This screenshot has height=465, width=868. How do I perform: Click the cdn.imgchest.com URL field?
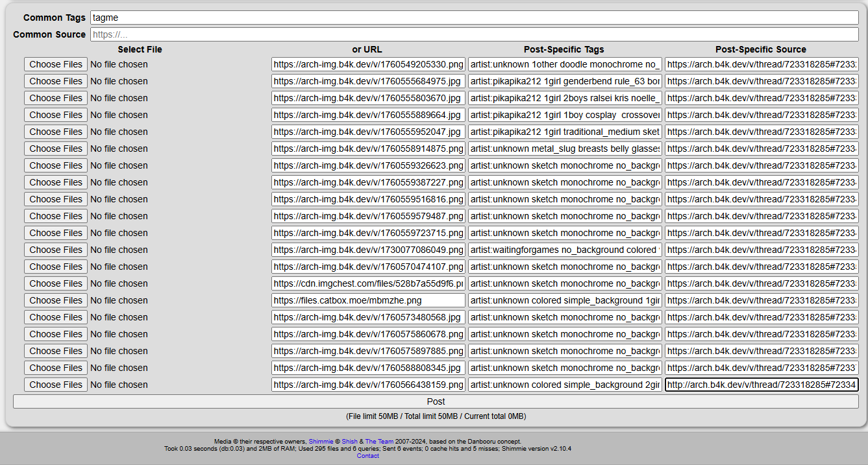coord(368,283)
